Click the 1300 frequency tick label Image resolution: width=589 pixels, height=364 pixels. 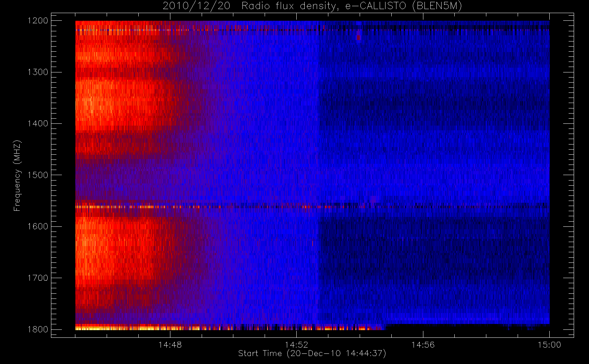click(38, 72)
